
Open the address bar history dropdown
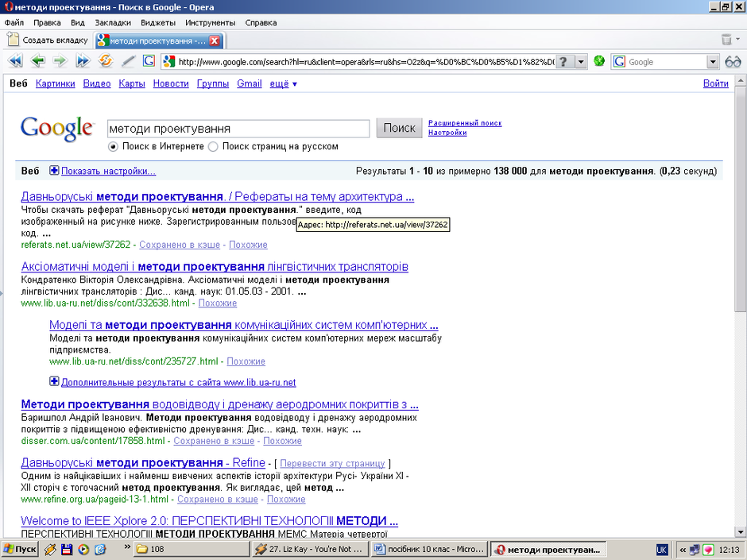pyautogui.click(x=581, y=61)
